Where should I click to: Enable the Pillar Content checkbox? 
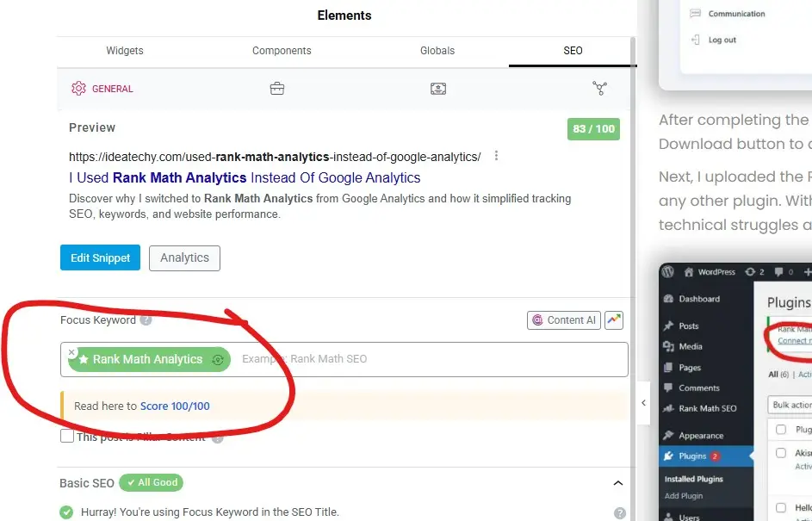click(67, 437)
